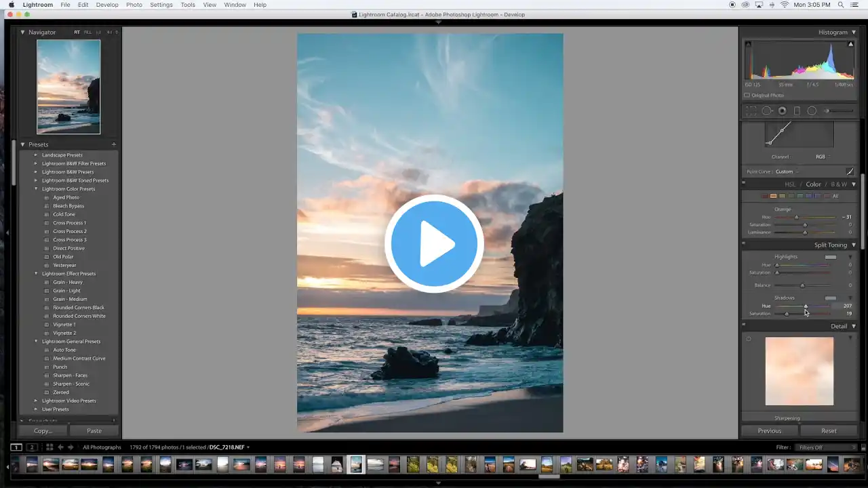Choose the Graduated Filter tool
Viewport: 868px width, 488px height.
pyautogui.click(x=797, y=111)
